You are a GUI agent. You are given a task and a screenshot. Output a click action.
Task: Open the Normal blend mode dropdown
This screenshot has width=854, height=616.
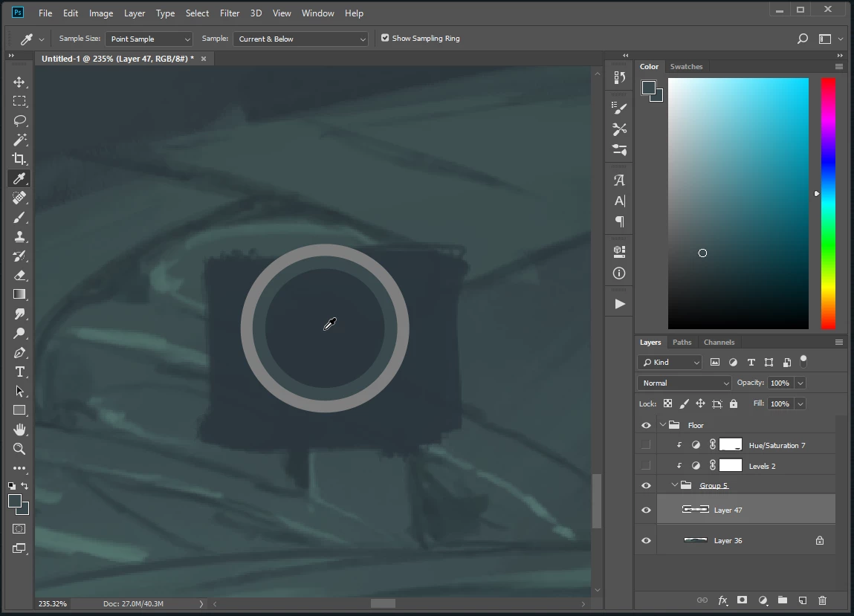(684, 383)
